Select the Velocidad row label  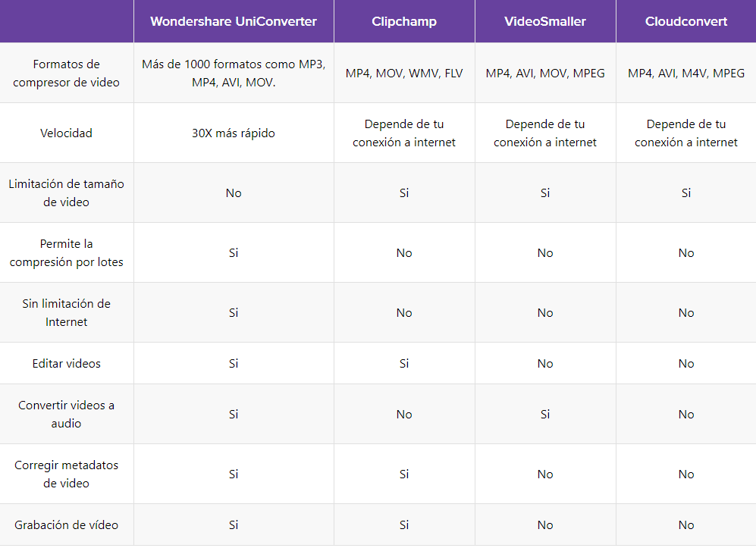(x=67, y=133)
